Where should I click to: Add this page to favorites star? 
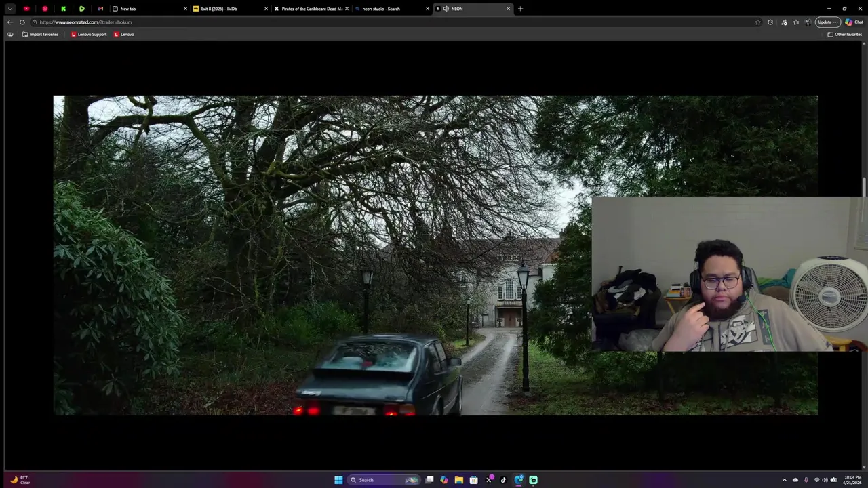(757, 22)
